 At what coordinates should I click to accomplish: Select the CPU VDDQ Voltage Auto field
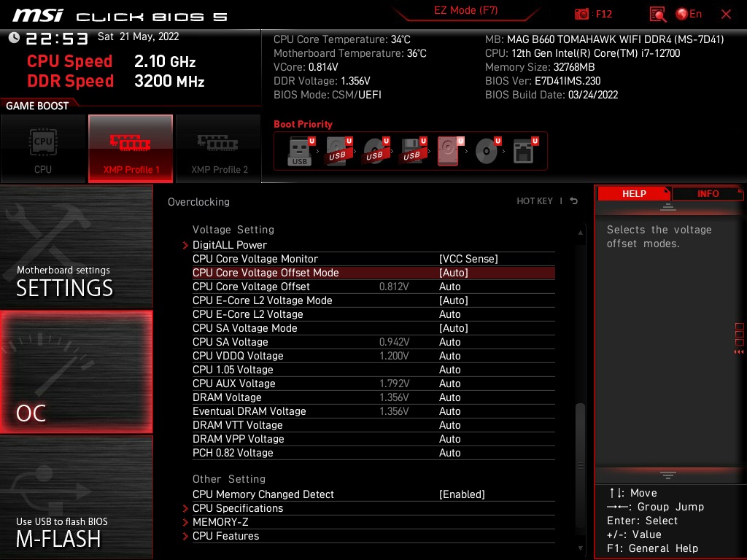(449, 356)
